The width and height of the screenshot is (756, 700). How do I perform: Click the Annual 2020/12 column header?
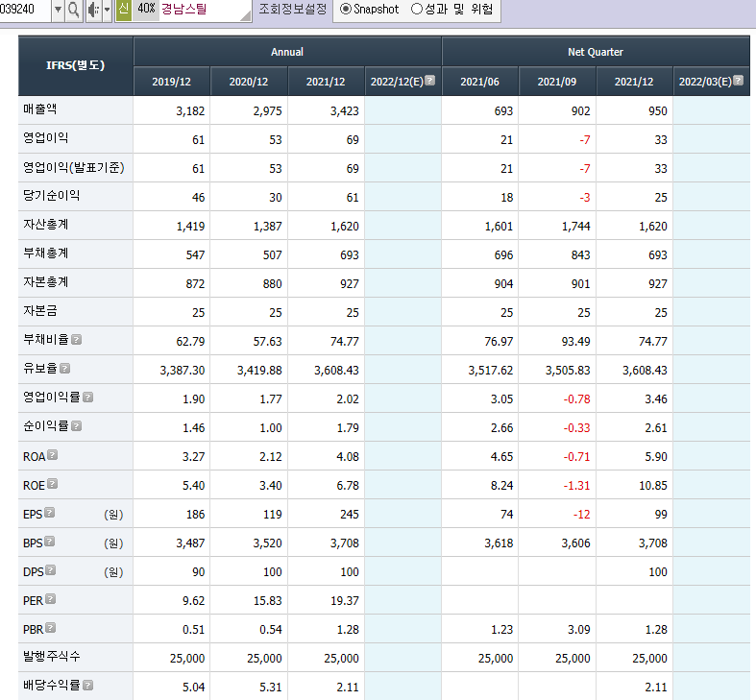pyautogui.click(x=249, y=82)
